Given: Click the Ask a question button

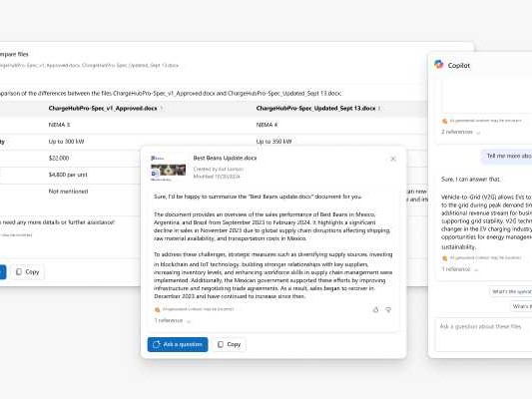Looking at the screenshot, I should [x=178, y=344].
